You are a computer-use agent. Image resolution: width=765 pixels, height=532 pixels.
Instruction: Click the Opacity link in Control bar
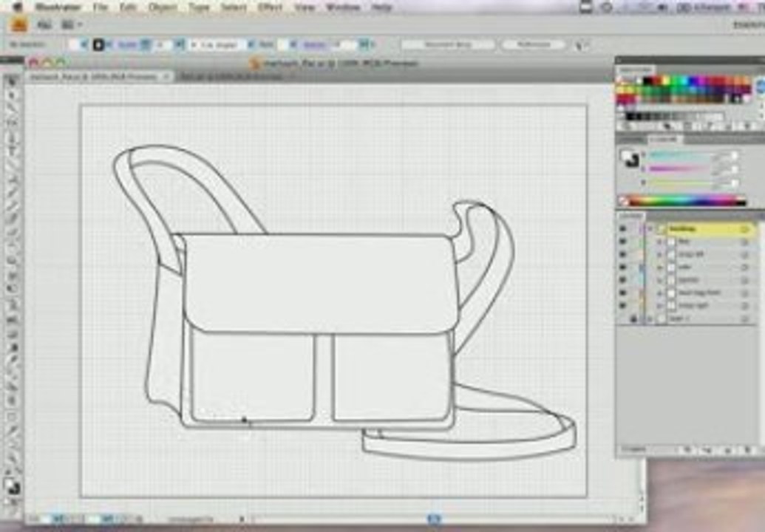[313, 44]
